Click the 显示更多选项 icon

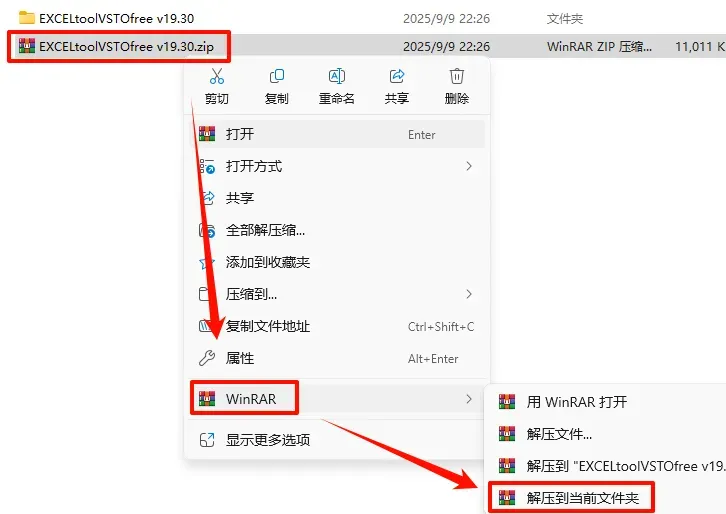[x=207, y=440]
